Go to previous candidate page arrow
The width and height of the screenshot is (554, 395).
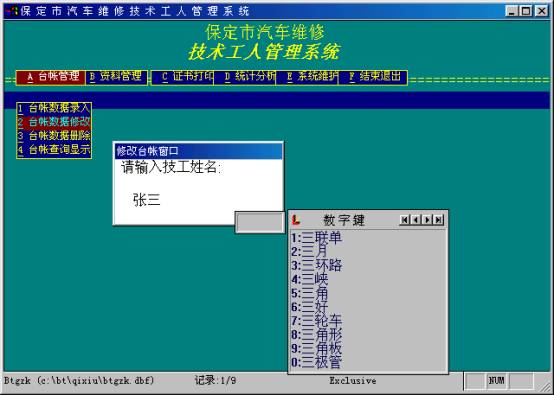click(x=416, y=220)
